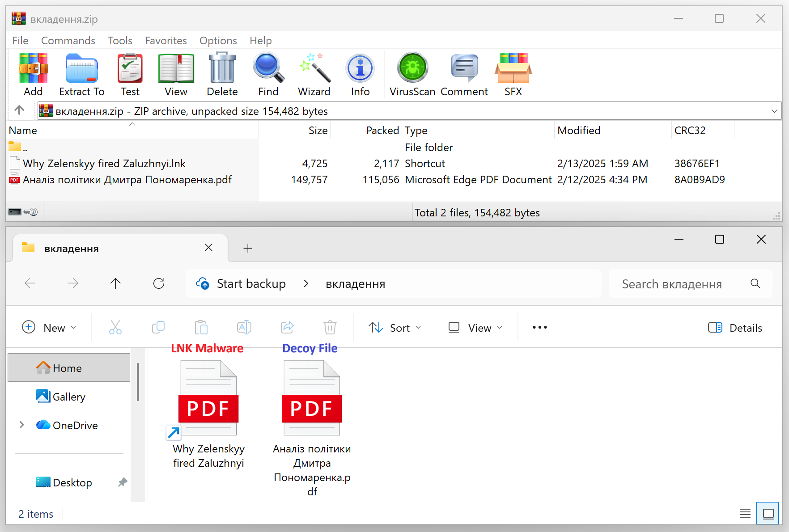Screen dimensions: 789x532
Task: Open the Tools menu in WinRAR
Action: (120, 41)
